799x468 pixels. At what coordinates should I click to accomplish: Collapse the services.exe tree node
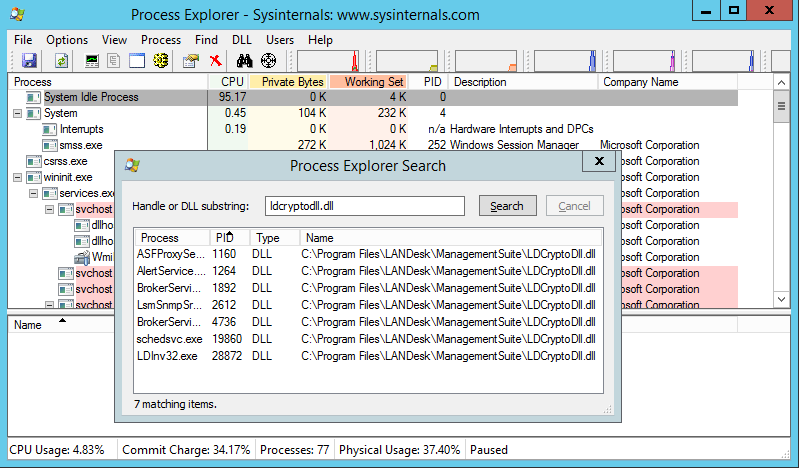coord(34,194)
